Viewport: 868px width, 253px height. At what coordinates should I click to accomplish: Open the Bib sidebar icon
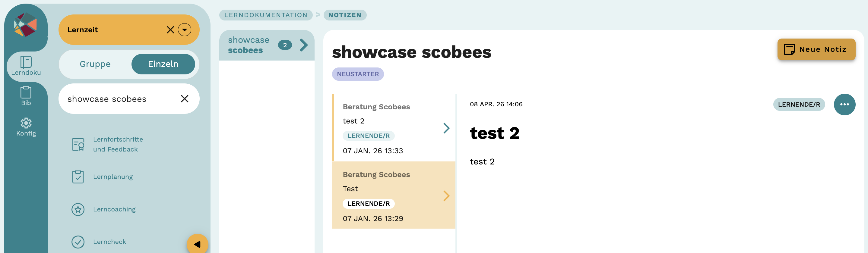coord(26,96)
